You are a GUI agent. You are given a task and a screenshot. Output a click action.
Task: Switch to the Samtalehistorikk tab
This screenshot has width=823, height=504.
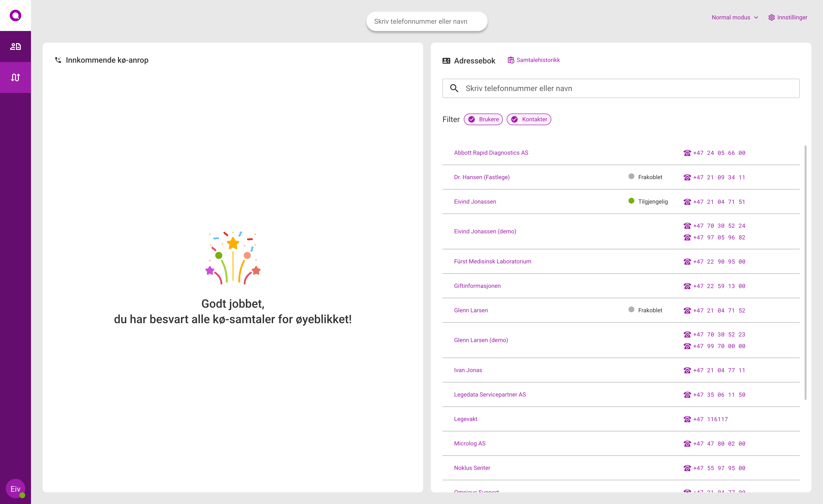tap(534, 60)
